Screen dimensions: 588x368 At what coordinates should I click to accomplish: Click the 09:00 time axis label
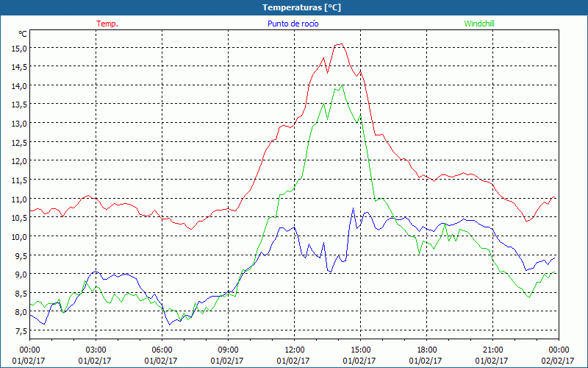228,350
